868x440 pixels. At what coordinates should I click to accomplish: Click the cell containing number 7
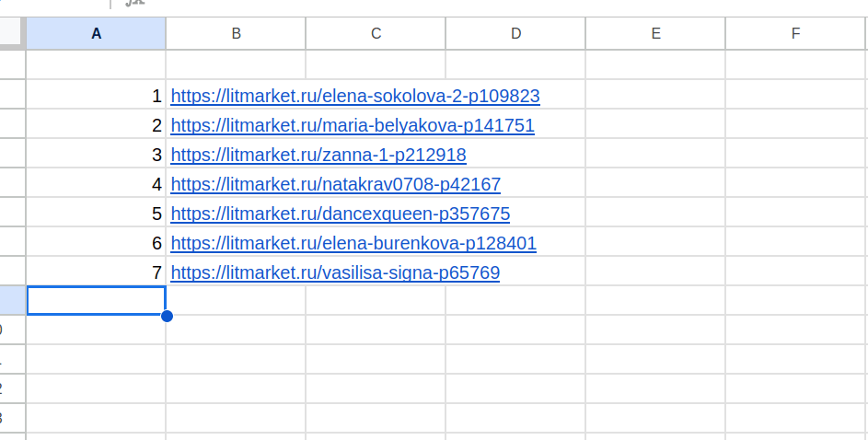click(x=96, y=272)
